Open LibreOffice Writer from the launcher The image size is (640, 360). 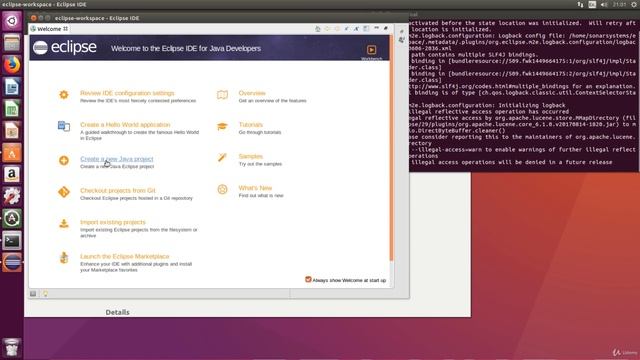[12, 87]
